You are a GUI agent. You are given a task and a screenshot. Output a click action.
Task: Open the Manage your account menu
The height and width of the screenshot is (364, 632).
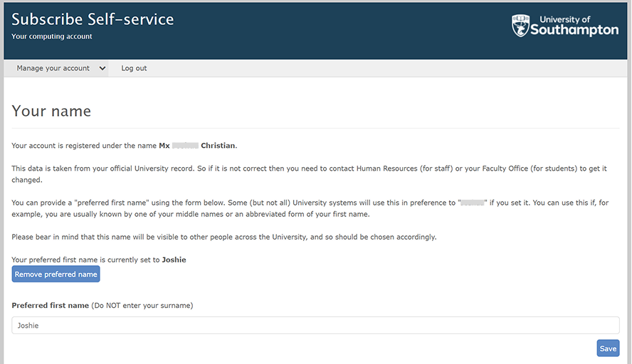pyautogui.click(x=53, y=68)
